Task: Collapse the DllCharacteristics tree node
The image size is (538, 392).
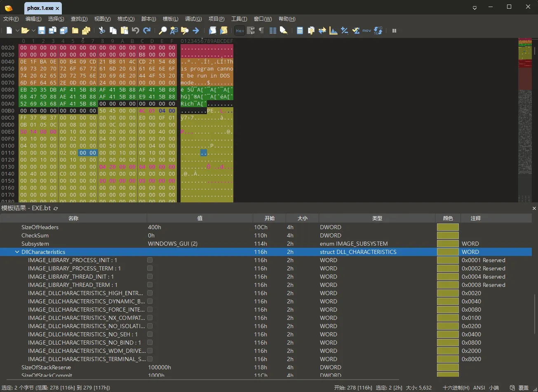Action: pyautogui.click(x=17, y=252)
